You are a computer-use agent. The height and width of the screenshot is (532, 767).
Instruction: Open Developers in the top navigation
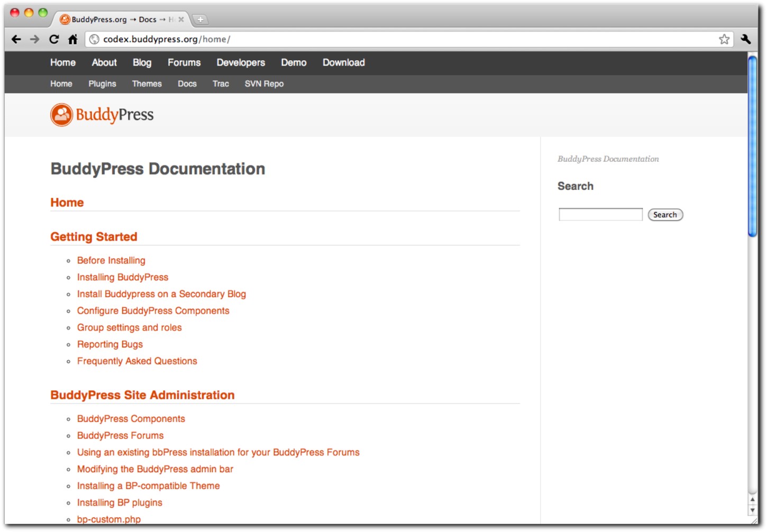241,62
